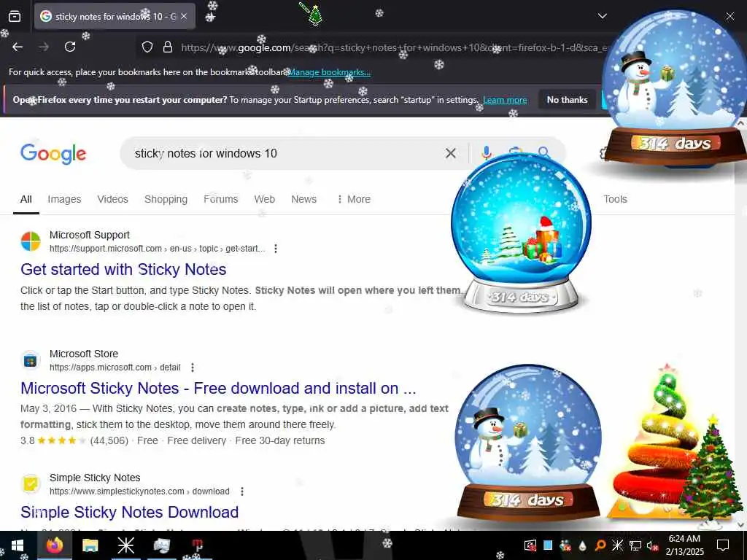Reload the page with the refresh icon
The height and width of the screenshot is (560, 747).
coord(70,47)
